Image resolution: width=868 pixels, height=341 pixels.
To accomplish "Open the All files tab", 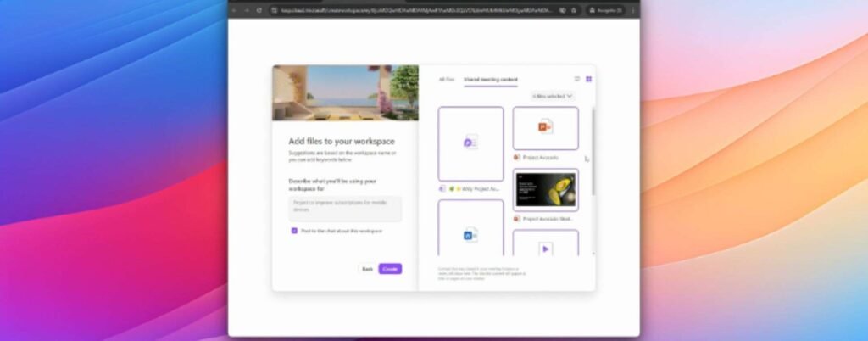I will (446, 79).
